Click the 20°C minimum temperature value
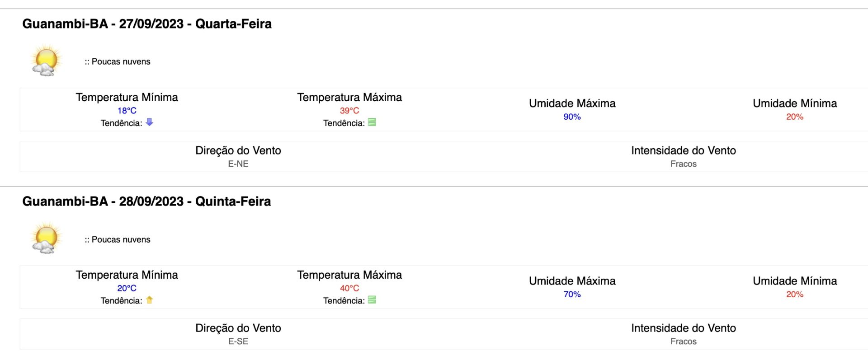Viewport: 868px width, 360px height. [x=127, y=288]
